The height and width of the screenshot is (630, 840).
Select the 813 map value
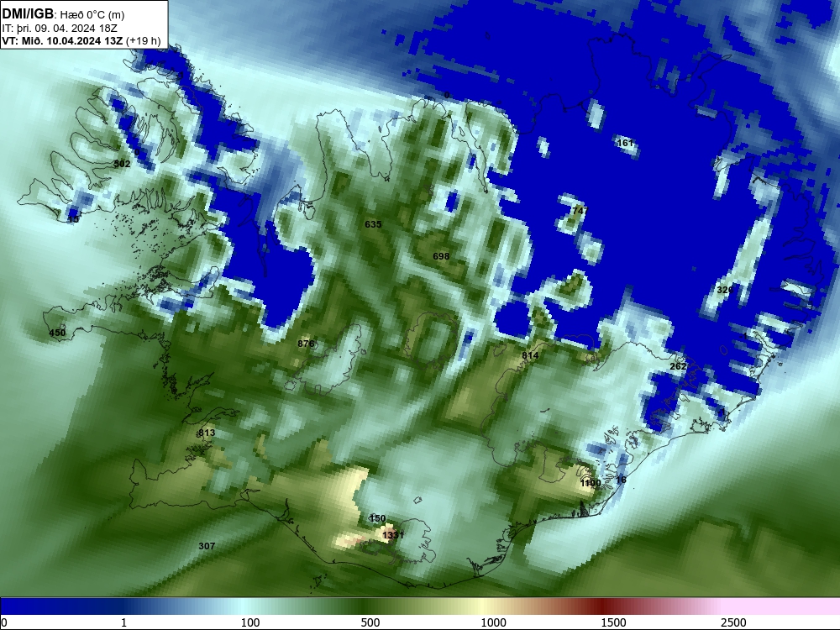(207, 433)
